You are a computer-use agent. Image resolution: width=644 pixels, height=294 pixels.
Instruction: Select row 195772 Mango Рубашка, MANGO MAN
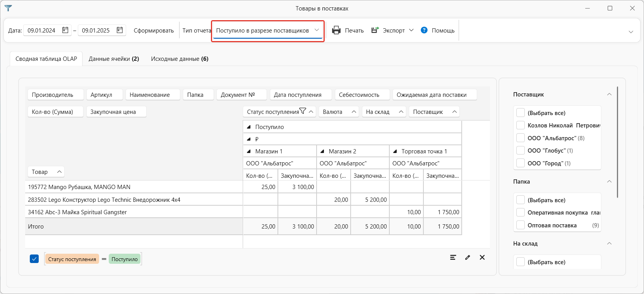click(x=134, y=187)
